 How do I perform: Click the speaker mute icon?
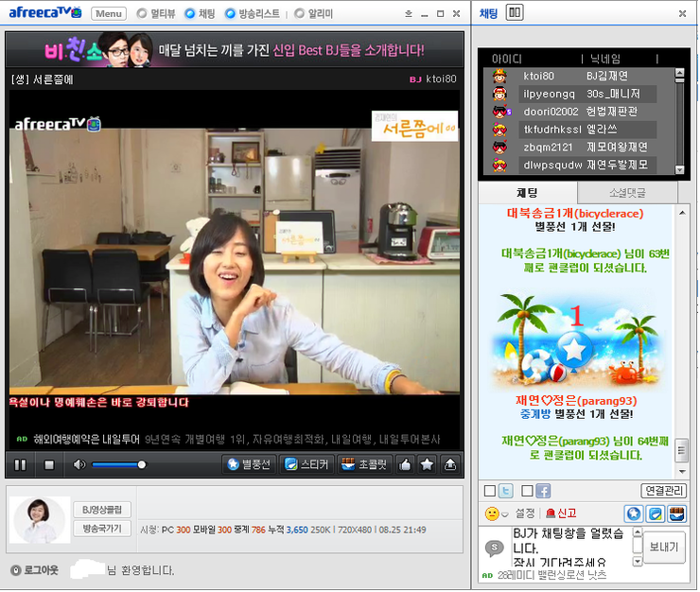point(80,464)
